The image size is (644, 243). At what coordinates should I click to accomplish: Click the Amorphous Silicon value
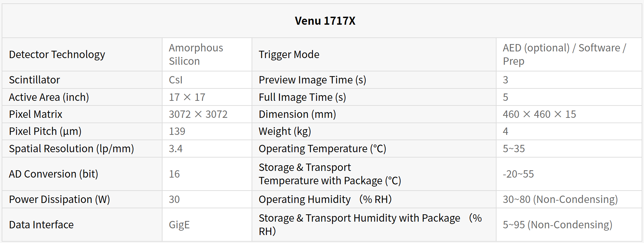196,54
